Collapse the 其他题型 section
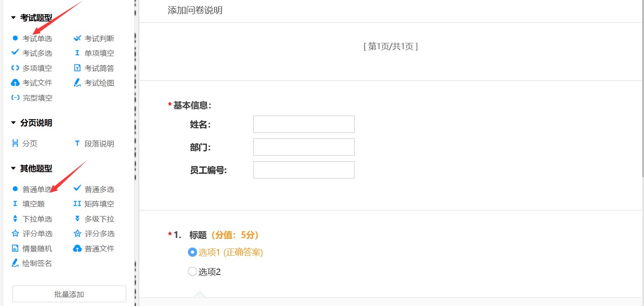The image size is (644, 306). click(14, 169)
